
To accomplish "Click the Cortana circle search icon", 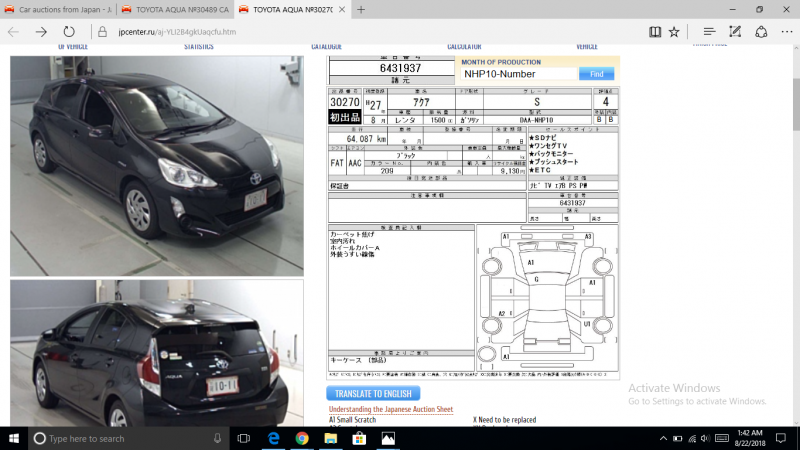I will coord(39,438).
